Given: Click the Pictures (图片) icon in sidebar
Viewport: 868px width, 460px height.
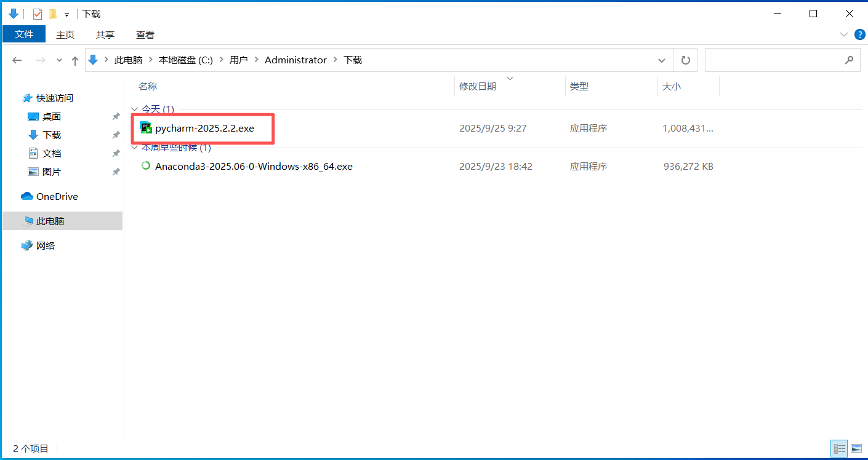Looking at the screenshot, I should pos(33,172).
